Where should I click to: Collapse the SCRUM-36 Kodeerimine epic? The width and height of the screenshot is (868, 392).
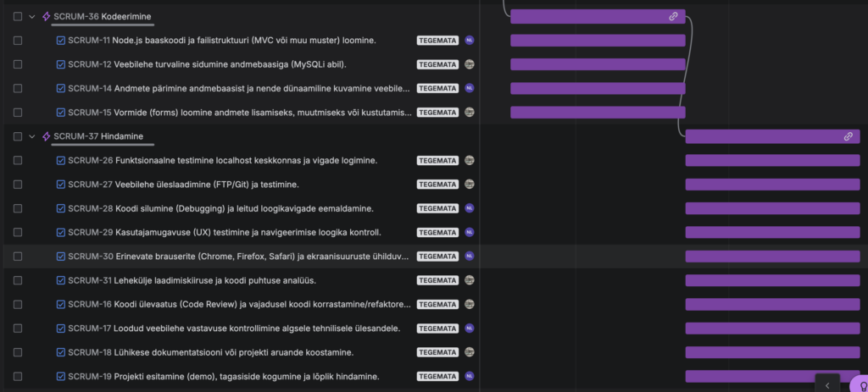point(32,16)
